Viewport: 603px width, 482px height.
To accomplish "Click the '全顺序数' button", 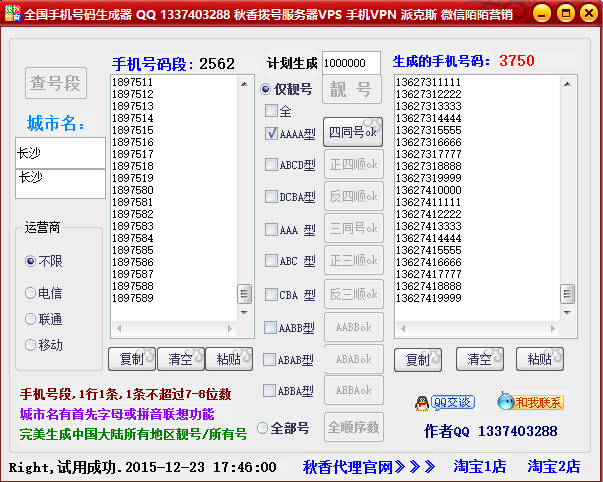I will pos(353,427).
